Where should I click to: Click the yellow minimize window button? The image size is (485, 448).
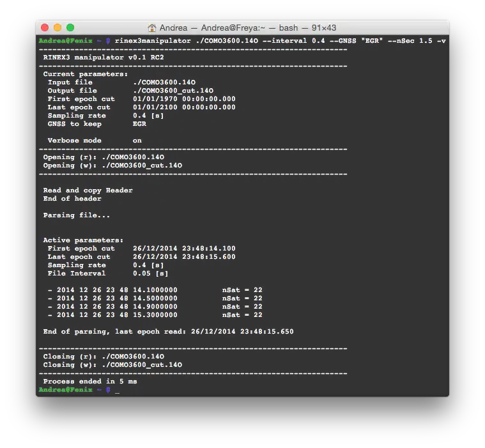tap(58, 27)
